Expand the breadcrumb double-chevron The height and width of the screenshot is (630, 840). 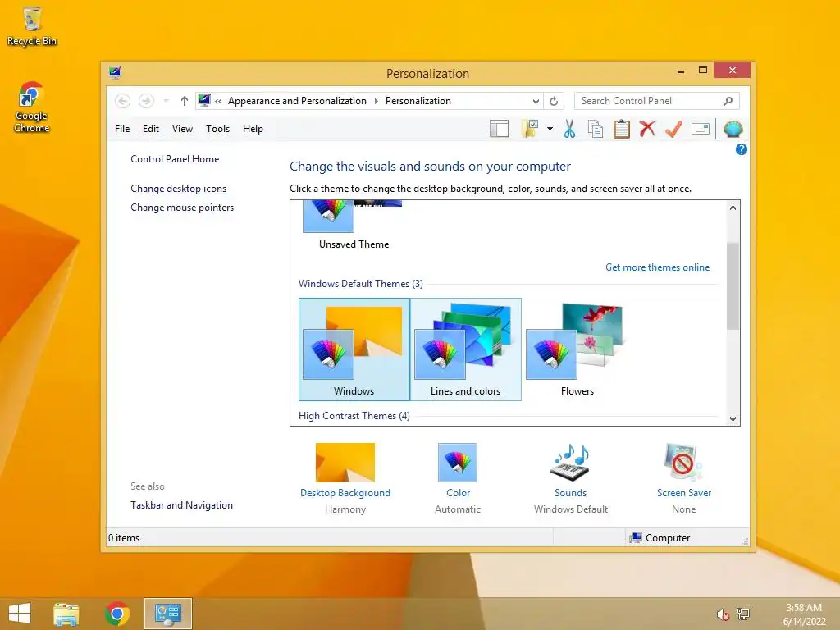pyautogui.click(x=218, y=101)
